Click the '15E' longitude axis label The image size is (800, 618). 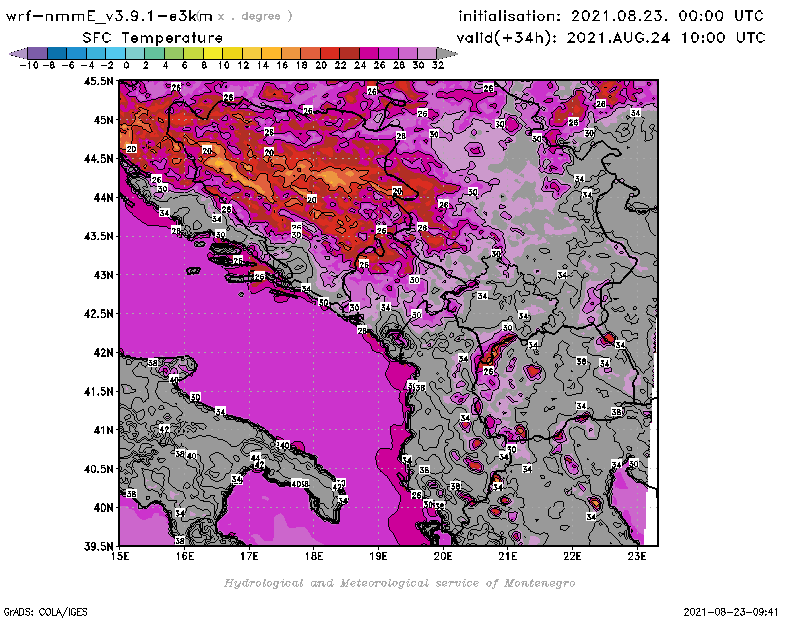[120, 556]
